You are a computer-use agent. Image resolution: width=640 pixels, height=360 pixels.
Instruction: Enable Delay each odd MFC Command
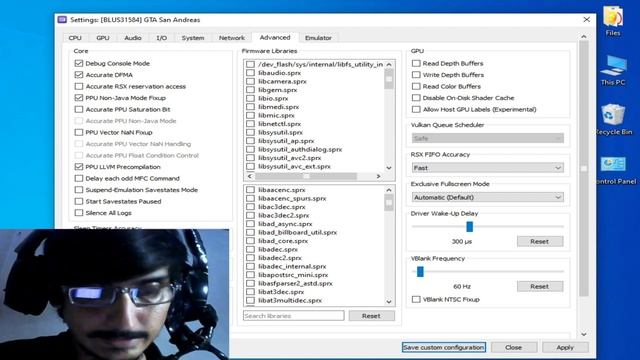tap(79, 178)
